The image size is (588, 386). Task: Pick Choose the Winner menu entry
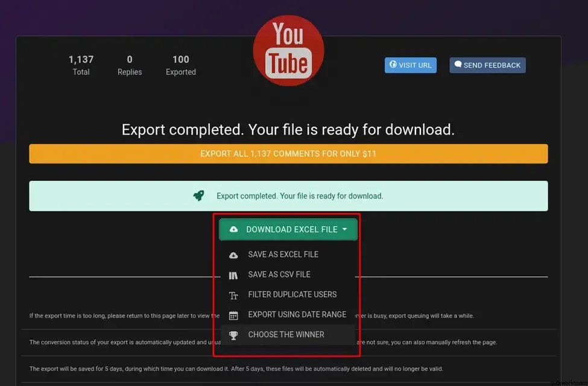tap(288, 334)
